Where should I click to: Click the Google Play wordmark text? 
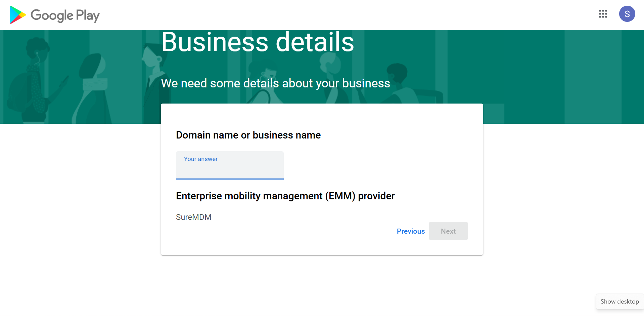(x=65, y=15)
